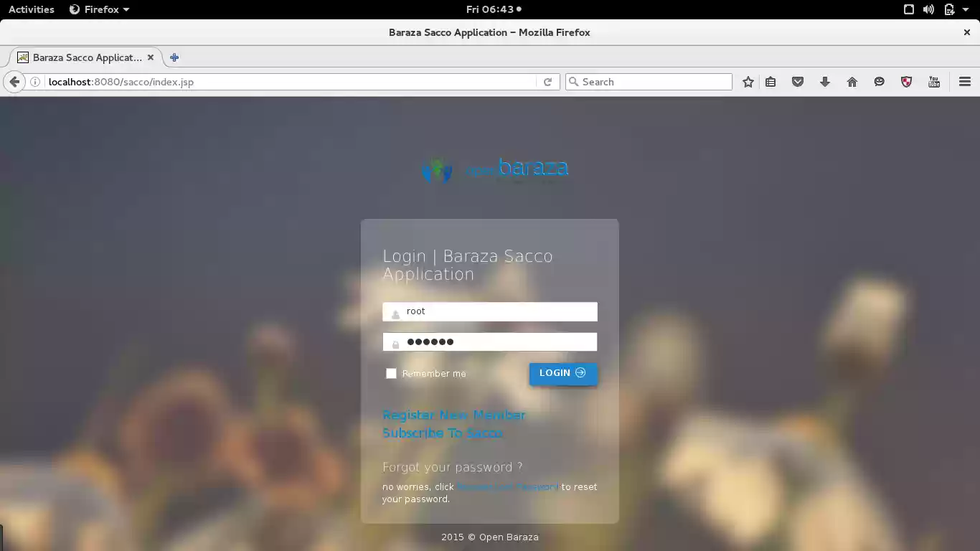
Task: Click the YouTube toolbar icon
Action: 934,82
